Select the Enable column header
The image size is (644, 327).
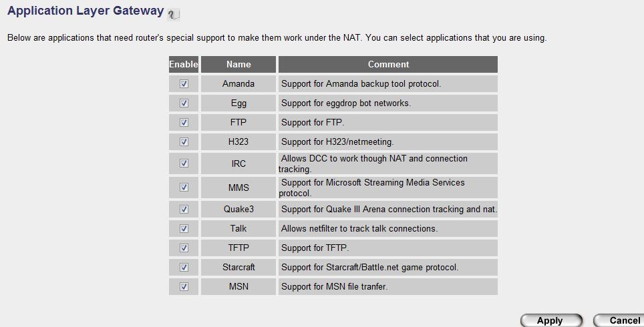[184, 65]
